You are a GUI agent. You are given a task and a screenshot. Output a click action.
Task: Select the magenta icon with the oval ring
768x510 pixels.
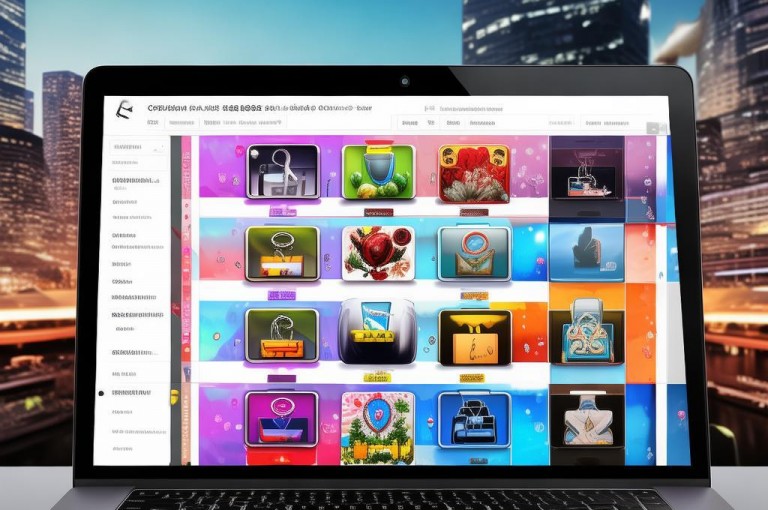(282, 419)
